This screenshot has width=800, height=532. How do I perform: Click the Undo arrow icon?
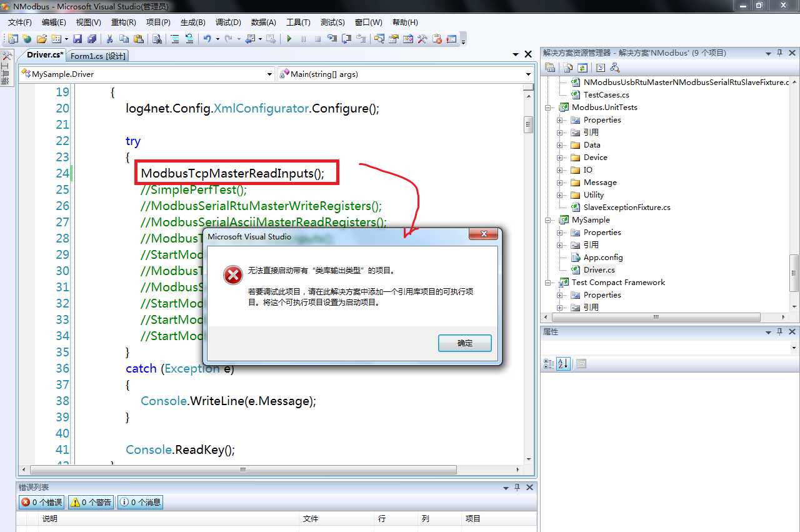click(207, 39)
